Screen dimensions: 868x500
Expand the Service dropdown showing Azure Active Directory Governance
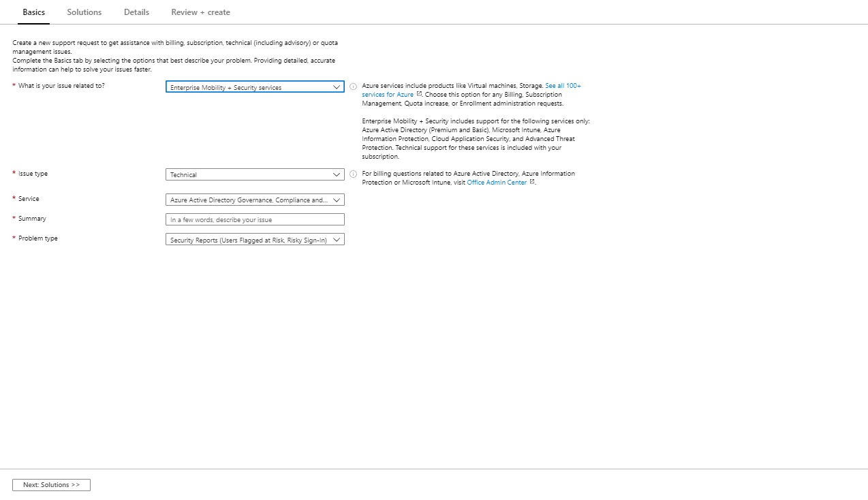click(254, 200)
